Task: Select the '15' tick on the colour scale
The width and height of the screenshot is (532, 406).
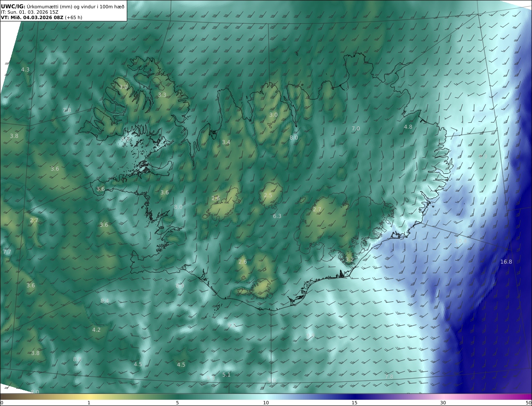Action: point(355,403)
